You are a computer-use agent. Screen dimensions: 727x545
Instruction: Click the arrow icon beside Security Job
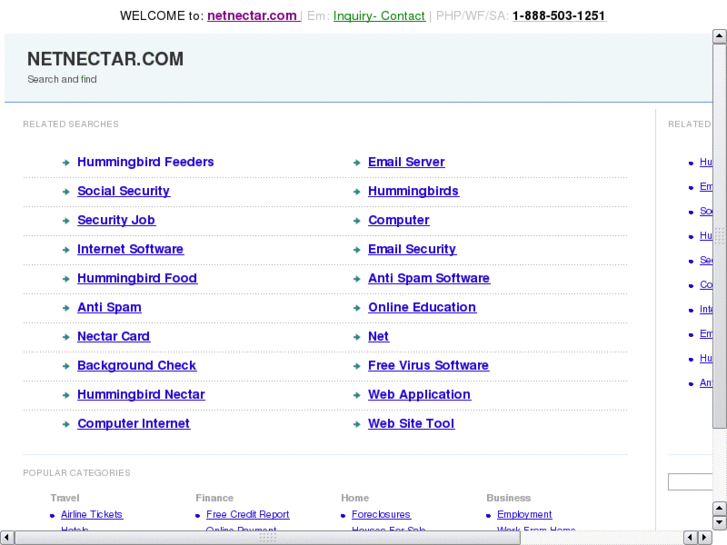(66, 221)
